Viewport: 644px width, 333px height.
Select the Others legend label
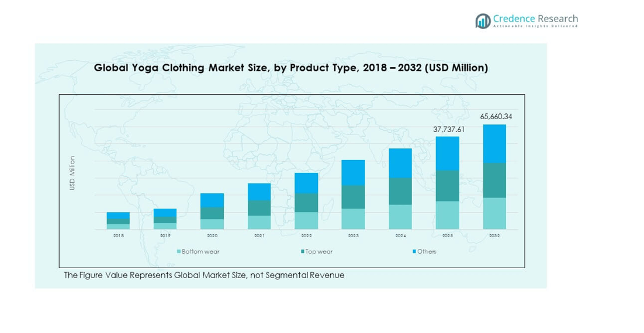pos(427,252)
